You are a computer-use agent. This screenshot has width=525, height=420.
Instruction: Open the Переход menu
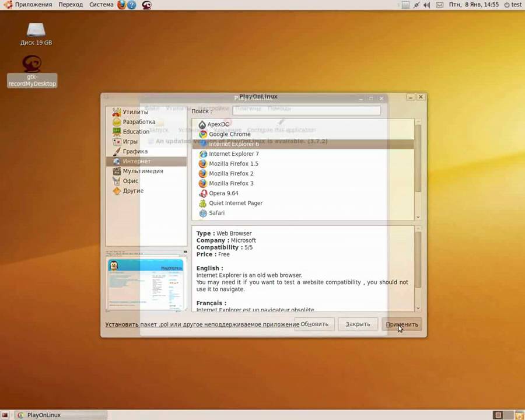click(71, 5)
